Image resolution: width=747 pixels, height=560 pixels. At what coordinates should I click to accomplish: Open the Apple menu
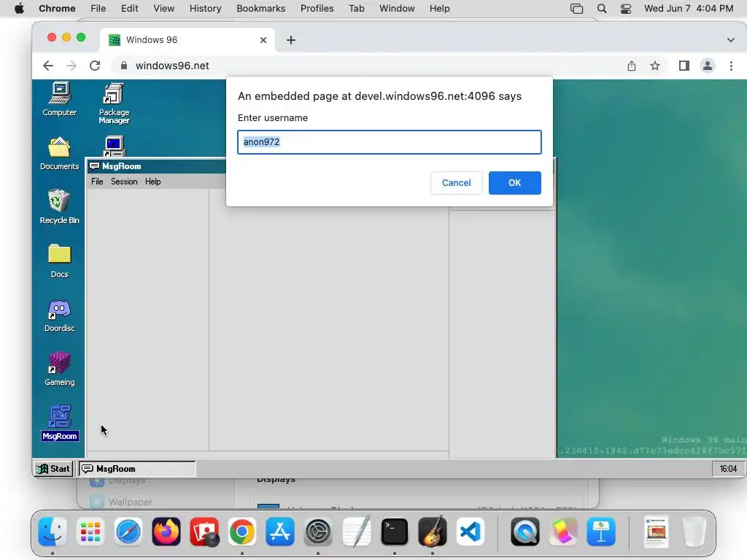pyautogui.click(x=19, y=8)
